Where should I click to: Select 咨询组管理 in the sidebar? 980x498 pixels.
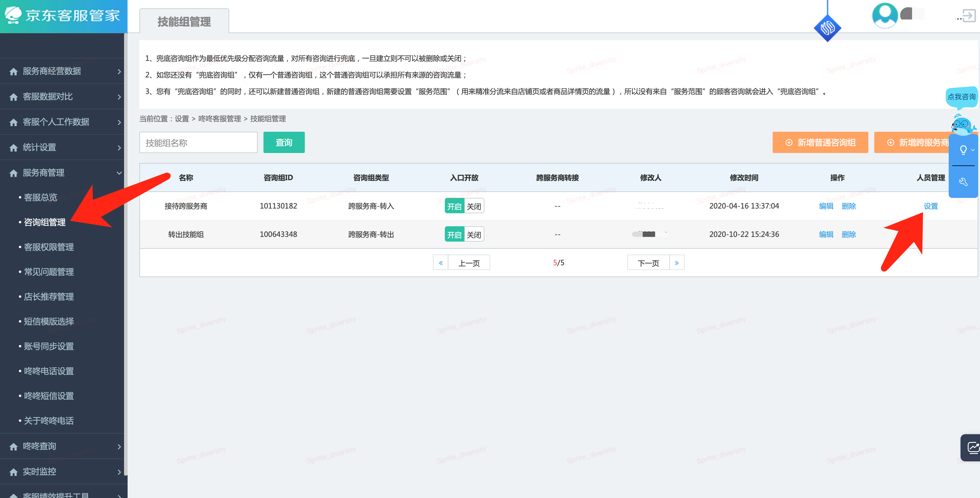45,222
